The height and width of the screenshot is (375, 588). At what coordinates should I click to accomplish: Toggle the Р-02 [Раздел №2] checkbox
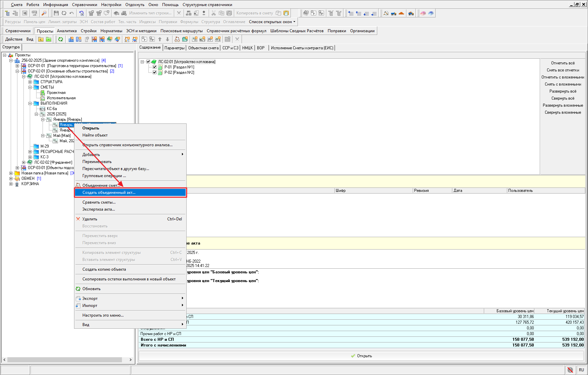click(154, 72)
